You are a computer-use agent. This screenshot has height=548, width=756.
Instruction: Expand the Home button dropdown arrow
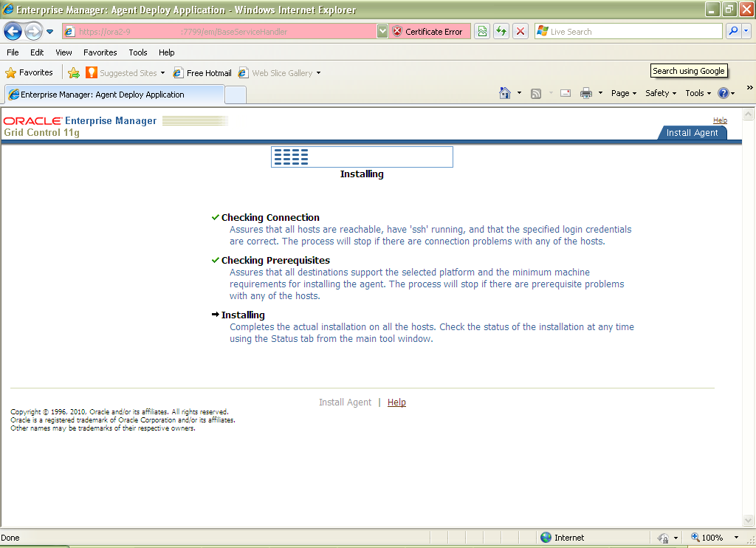click(519, 93)
